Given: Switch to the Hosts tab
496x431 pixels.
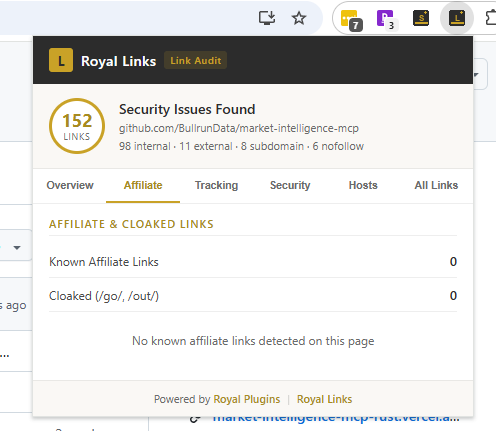Looking at the screenshot, I should [363, 185].
